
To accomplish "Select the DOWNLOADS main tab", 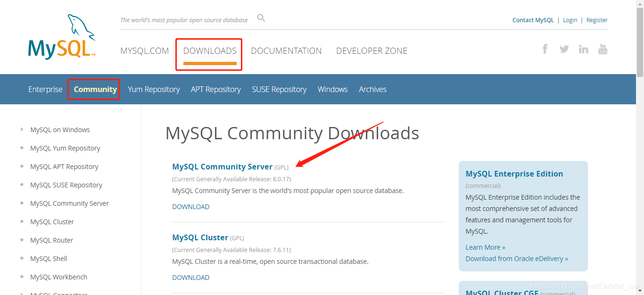I will click(x=210, y=51).
